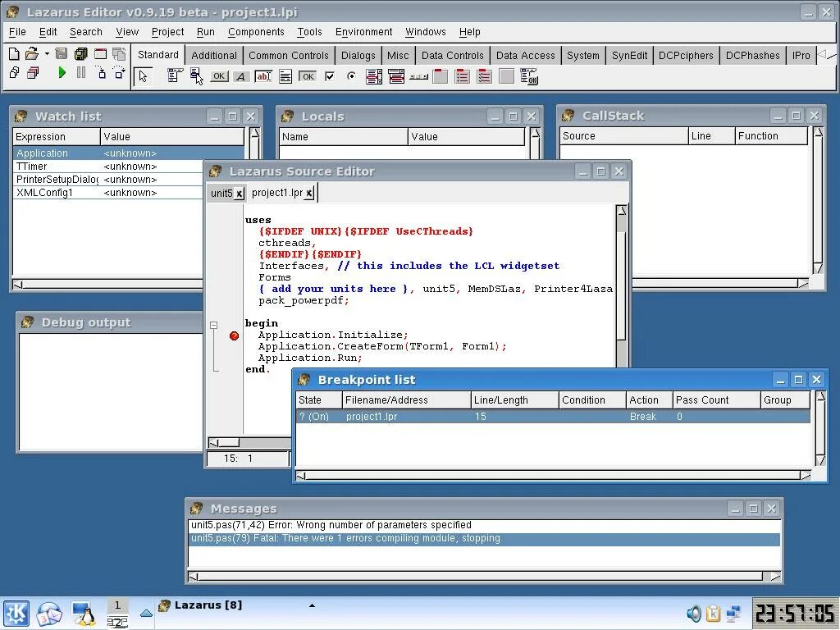Screen dimensions: 840x630
Task: Click the Line column header in CallStack
Action: 711,136
